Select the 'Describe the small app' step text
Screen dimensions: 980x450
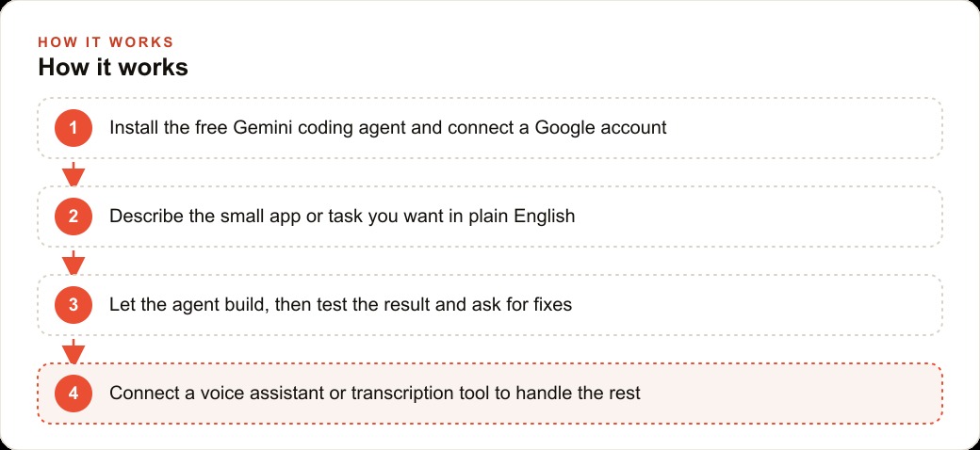point(342,217)
